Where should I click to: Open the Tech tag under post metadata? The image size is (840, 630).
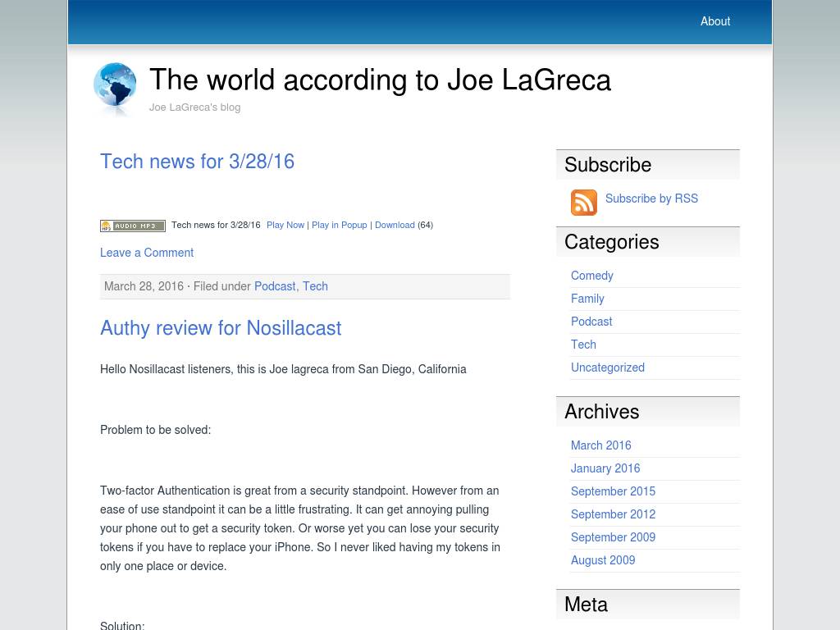coord(315,286)
